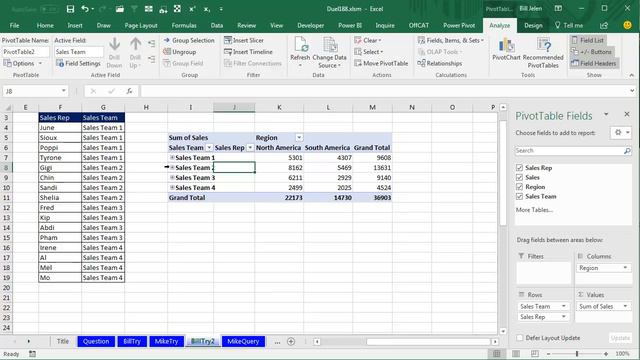The width and height of the screenshot is (640, 360).
Task: Click the Select button in Actions
Action: coord(369,52)
